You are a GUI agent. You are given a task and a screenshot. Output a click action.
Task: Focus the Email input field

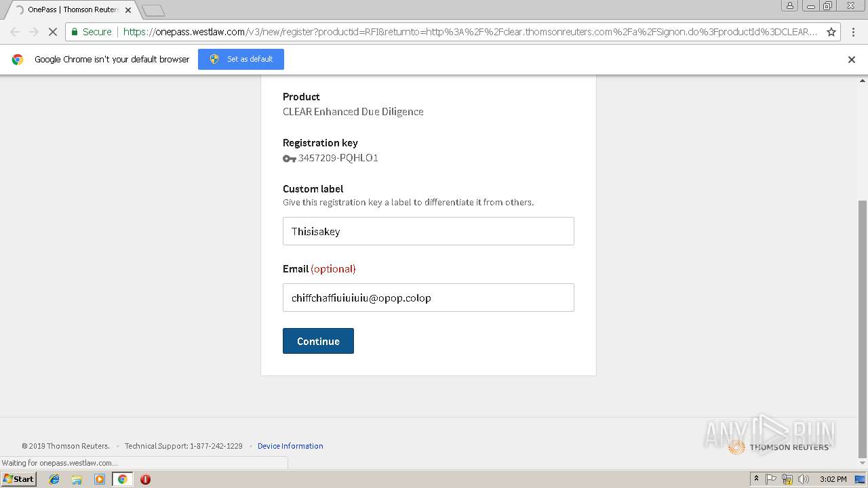pyautogui.click(x=429, y=298)
